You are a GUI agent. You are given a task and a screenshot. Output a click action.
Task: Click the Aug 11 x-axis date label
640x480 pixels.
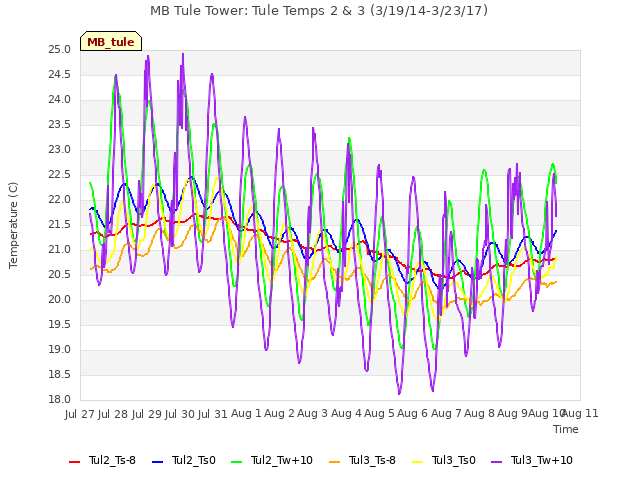click(x=580, y=414)
